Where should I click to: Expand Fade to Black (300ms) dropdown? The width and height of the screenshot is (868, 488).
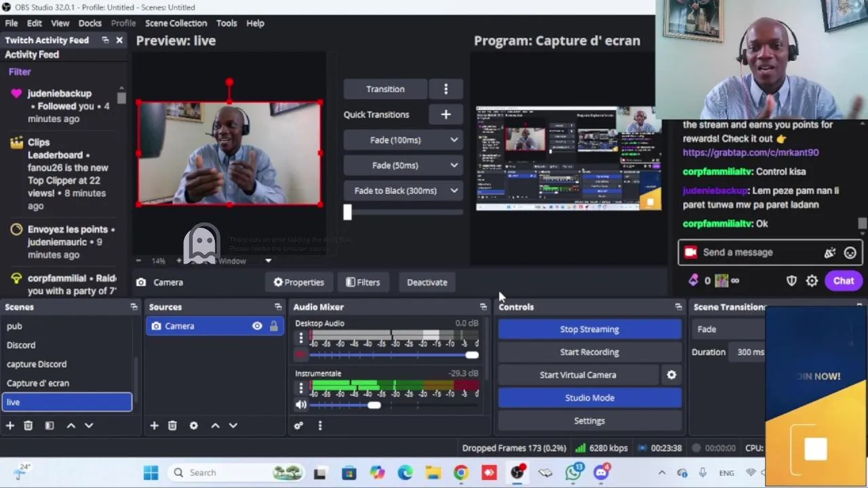click(454, 190)
